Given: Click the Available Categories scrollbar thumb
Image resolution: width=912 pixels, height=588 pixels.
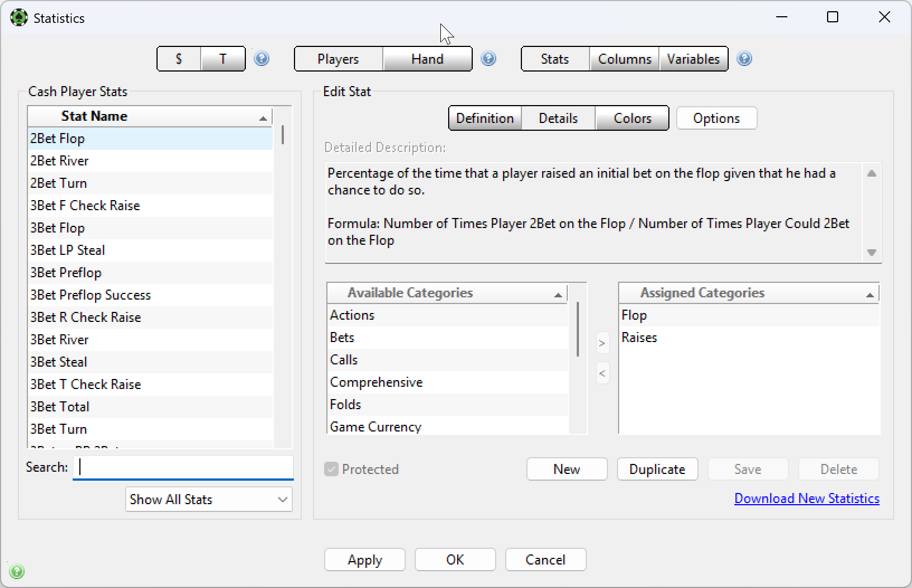Looking at the screenshot, I should coord(577,329).
